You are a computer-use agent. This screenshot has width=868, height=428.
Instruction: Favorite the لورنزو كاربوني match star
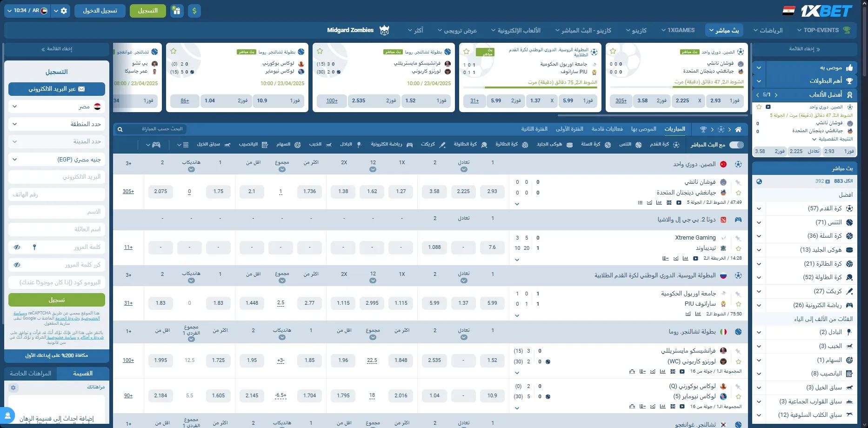[738, 361]
